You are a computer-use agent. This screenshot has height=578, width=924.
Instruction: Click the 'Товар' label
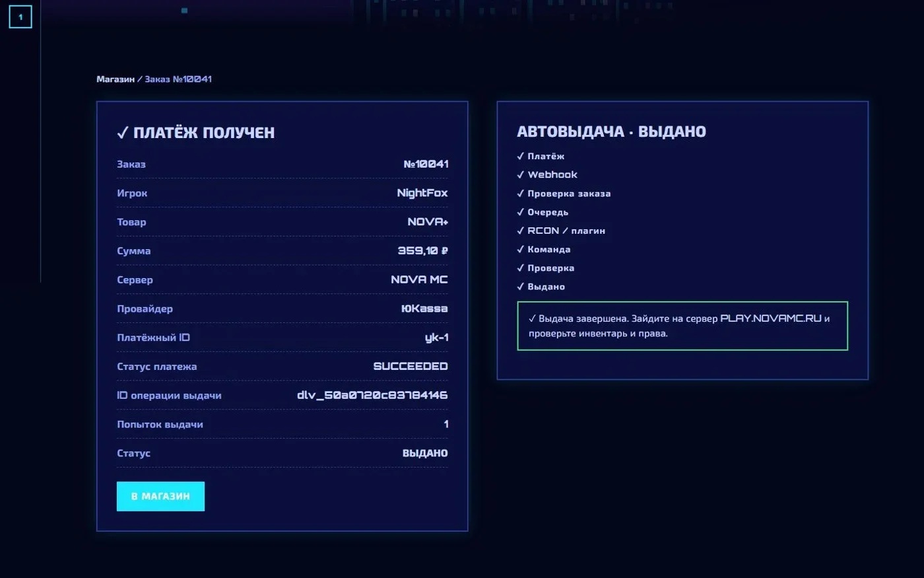coord(131,222)
